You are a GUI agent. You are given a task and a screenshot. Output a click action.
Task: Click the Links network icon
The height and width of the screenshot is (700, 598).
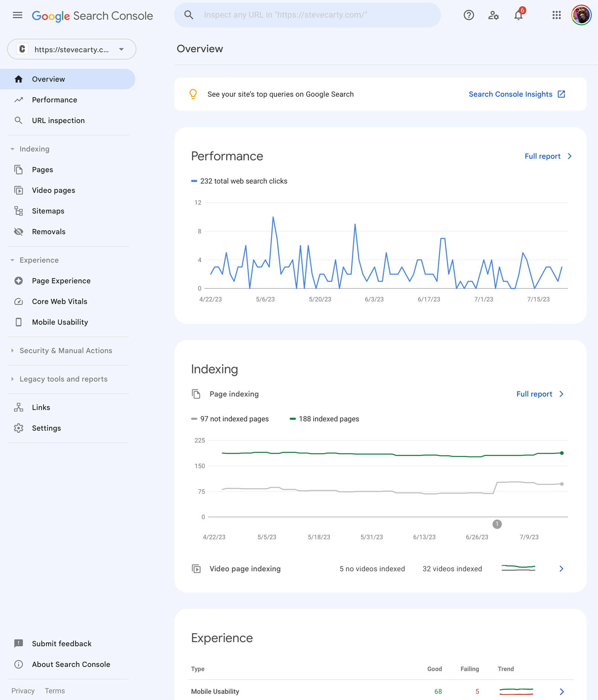[x=19, y=407]
